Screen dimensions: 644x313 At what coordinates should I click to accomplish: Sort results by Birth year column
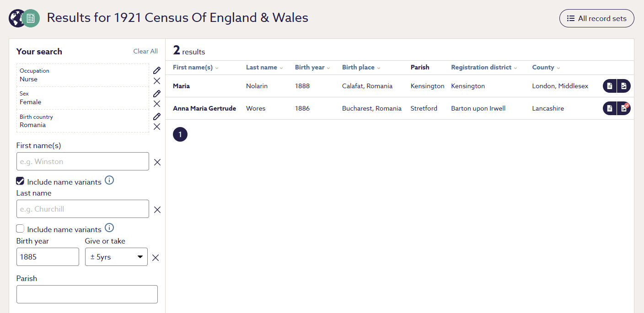coord(312,68)
